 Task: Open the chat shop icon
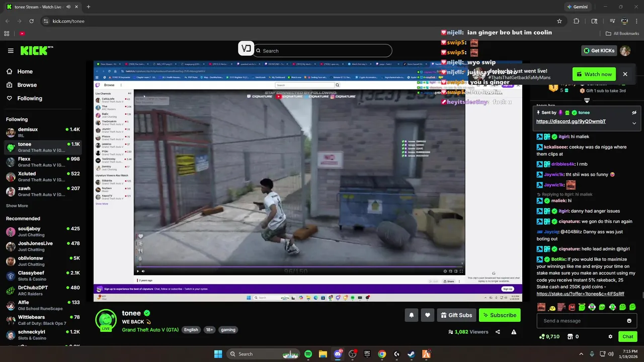(570, 337)
